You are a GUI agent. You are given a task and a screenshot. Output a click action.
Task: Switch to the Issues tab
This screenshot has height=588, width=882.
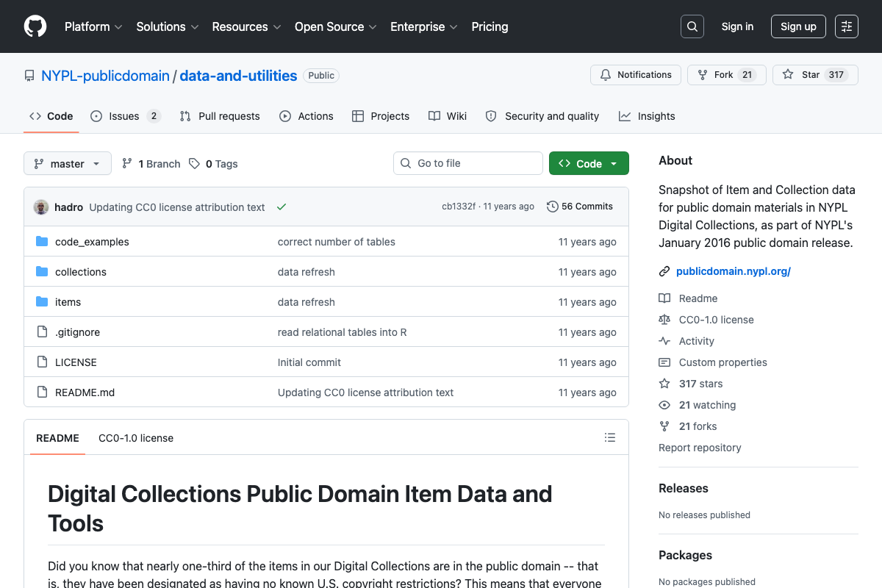coord(126,116)
